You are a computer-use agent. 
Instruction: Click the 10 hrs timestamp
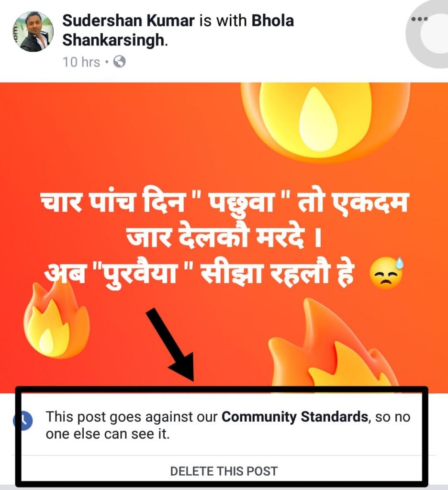pos(81,62)
